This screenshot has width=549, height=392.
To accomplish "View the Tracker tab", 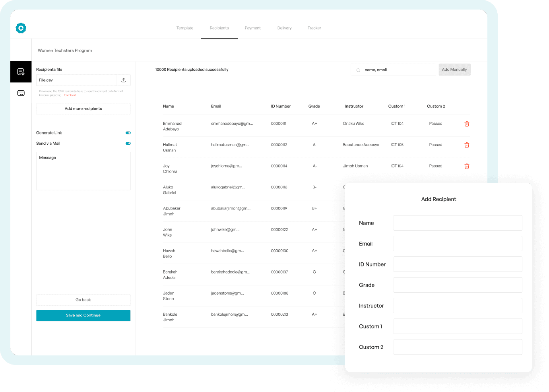I will [314, 28].
